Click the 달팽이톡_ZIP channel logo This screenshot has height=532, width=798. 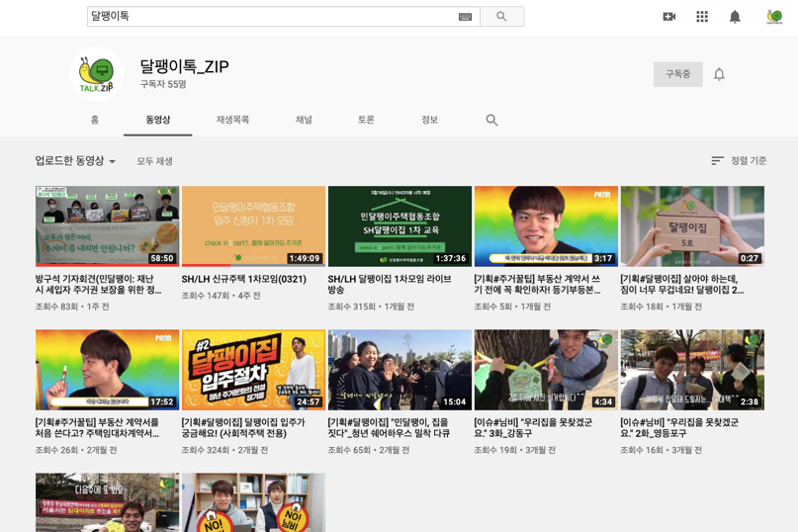(96, 74)
